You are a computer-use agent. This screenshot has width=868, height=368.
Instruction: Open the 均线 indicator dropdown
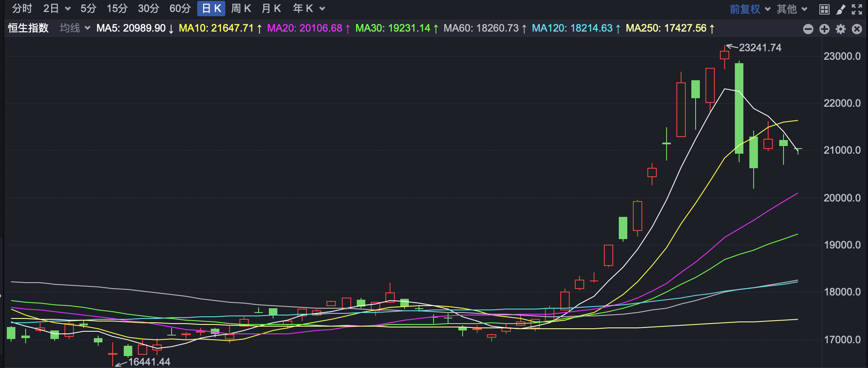click(x=75, y=28)
